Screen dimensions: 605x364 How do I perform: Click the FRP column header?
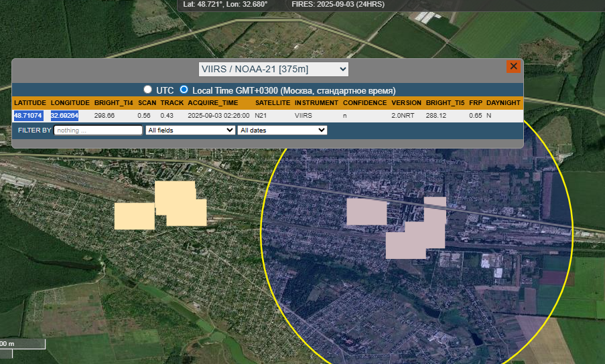476,103
